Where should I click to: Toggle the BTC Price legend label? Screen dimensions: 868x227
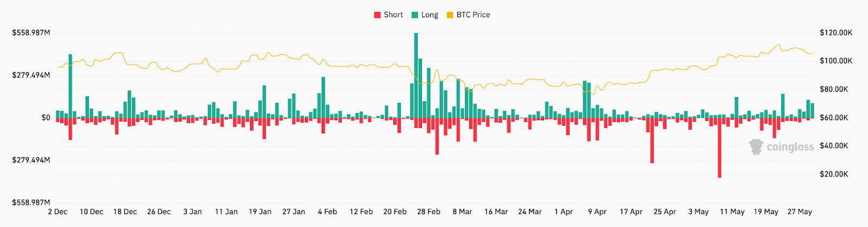click(473, 15)
